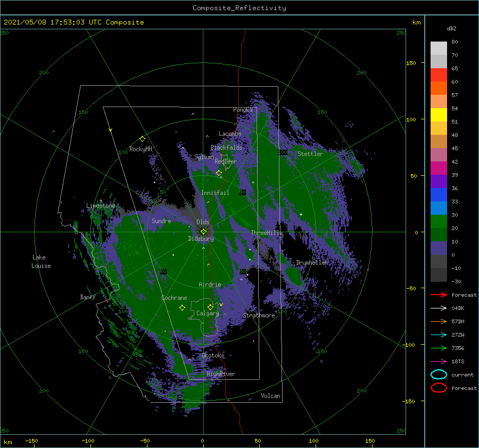Pick the magenta 39–42 dBZ swatch
Viewport: 479px width, 448px height.
pos(439,168)
